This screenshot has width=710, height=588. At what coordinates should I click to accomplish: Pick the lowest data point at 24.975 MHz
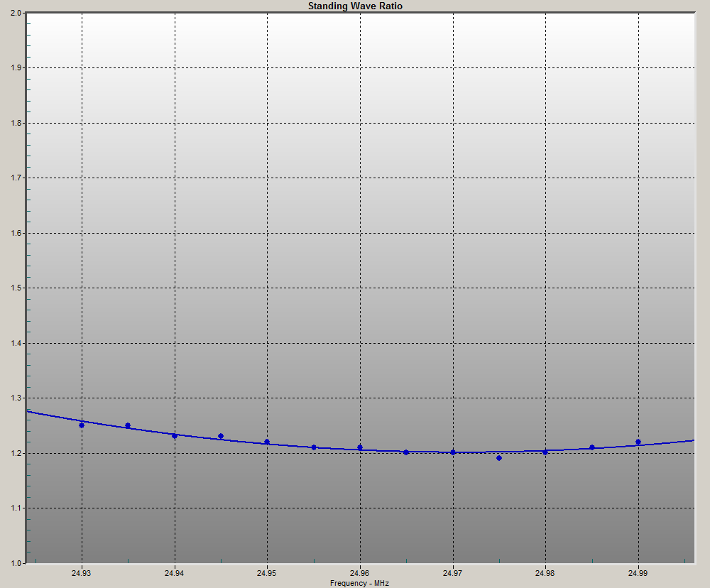pyautogui.click(x=499, y=458)
